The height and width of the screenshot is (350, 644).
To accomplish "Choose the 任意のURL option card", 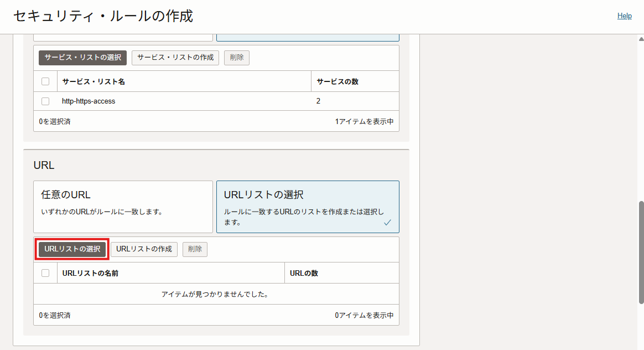I will point(123,207).
